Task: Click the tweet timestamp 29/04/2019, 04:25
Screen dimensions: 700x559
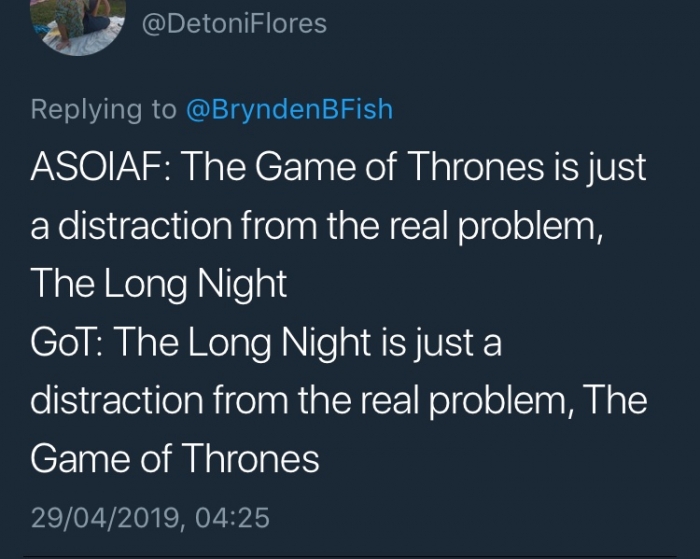Action: [x=150, y=518]
